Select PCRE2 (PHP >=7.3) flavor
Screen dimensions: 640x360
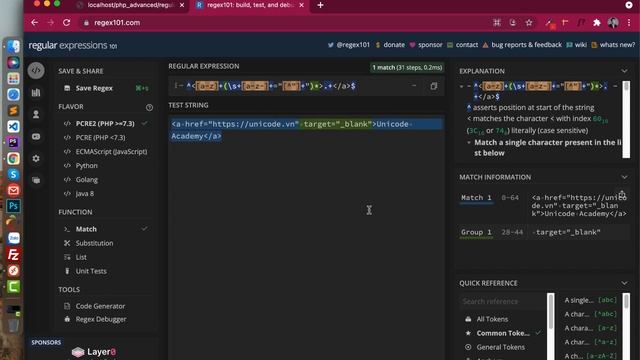[104, 123]
